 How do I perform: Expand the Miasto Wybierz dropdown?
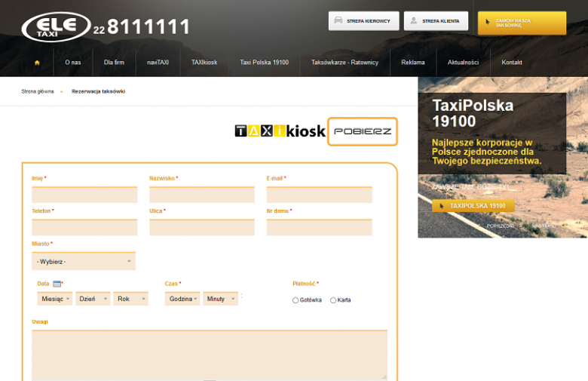point(84,261)
